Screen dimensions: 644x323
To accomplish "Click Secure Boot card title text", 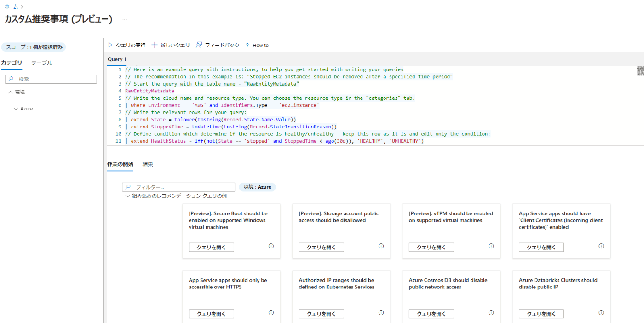I will [228, 220].
